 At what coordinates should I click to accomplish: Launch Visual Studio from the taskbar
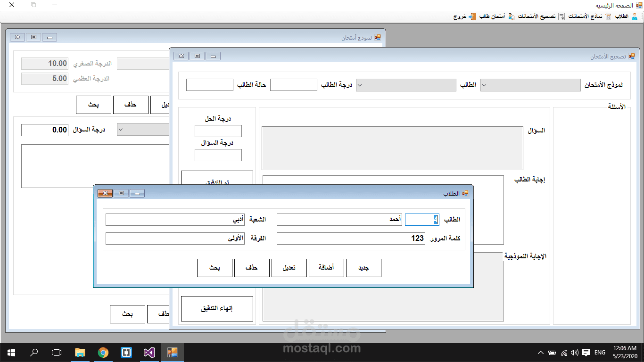pyautogui.click(x=149, y=352)
